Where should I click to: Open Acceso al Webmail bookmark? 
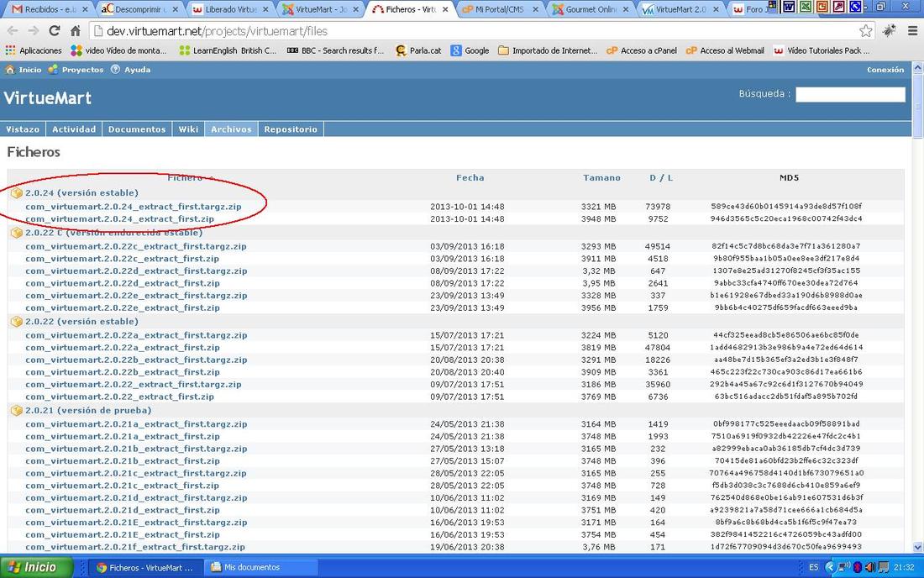coord(726,50)
